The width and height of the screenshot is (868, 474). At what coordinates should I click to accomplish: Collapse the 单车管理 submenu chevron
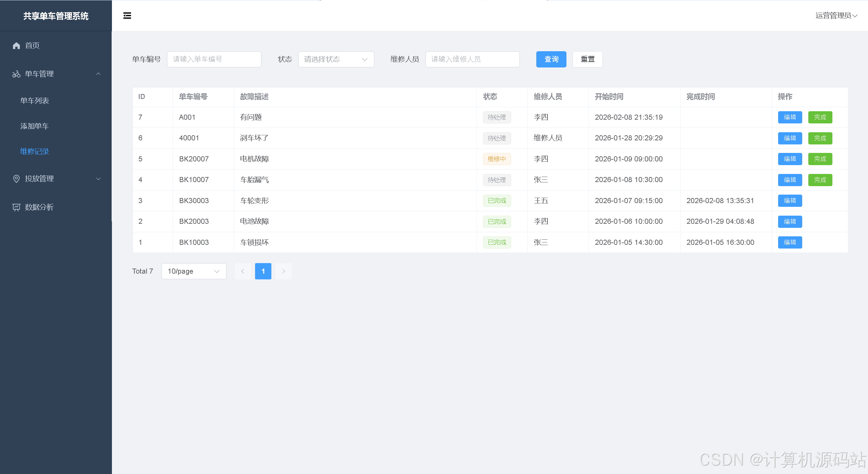click(98, 74)
